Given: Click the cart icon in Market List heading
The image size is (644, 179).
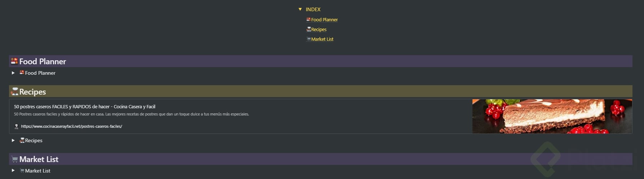Looking at the screenshot, I should 14,159.
